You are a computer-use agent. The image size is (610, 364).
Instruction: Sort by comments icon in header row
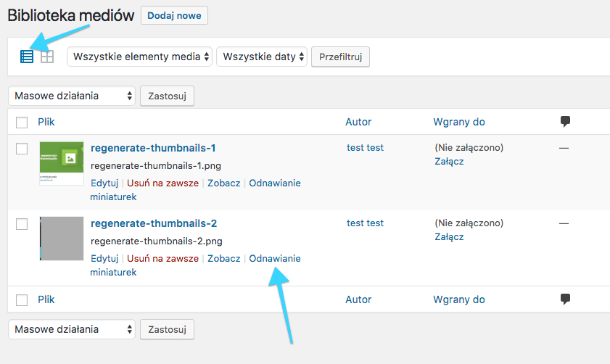click(x=565, y=121)
